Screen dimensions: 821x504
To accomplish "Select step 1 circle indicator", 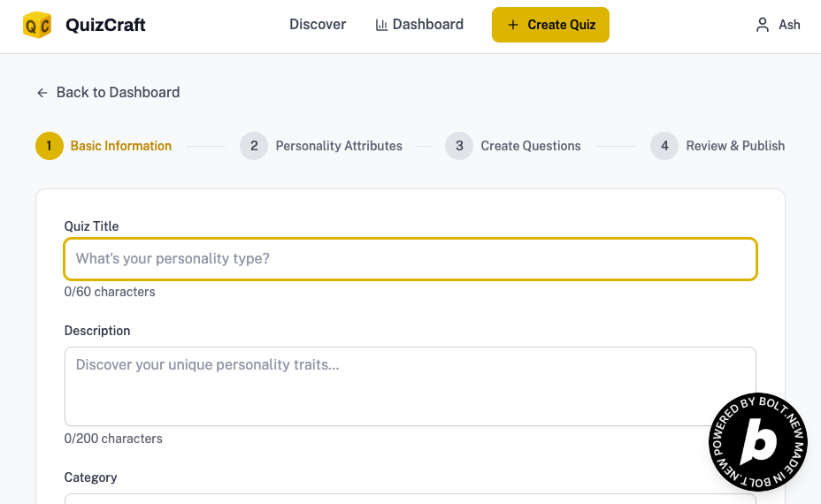I will coord(50,146).
